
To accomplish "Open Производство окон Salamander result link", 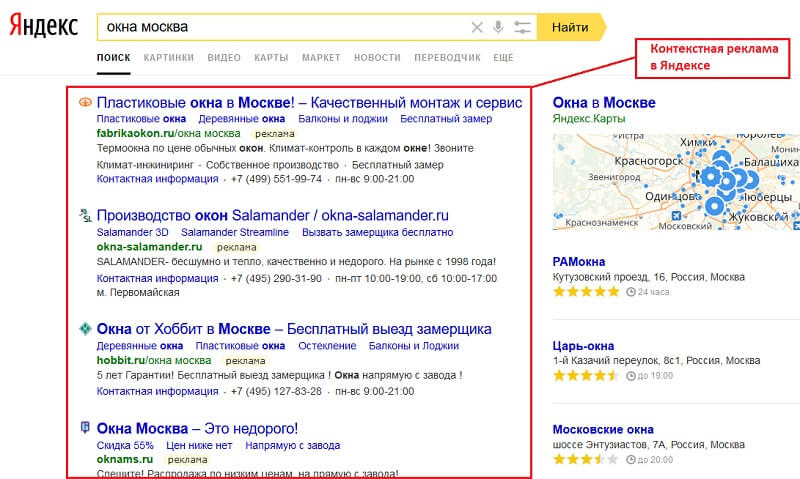I will pos(273,215).
